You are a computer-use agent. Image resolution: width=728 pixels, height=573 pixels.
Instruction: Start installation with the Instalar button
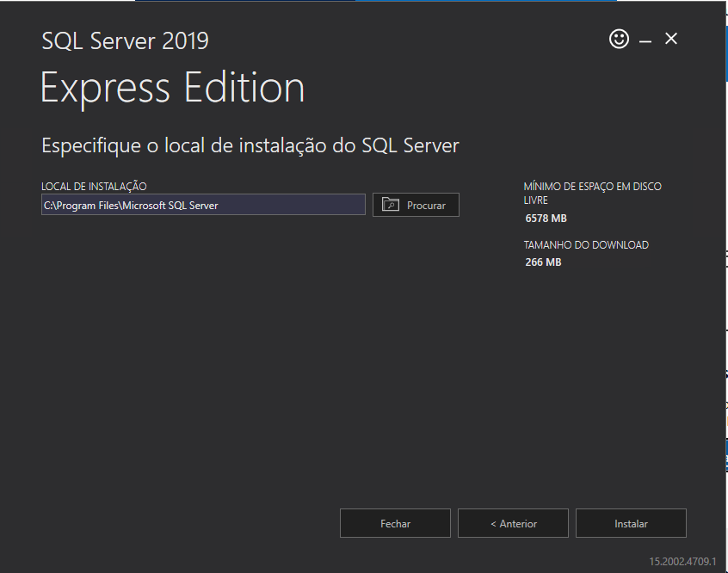631,523
